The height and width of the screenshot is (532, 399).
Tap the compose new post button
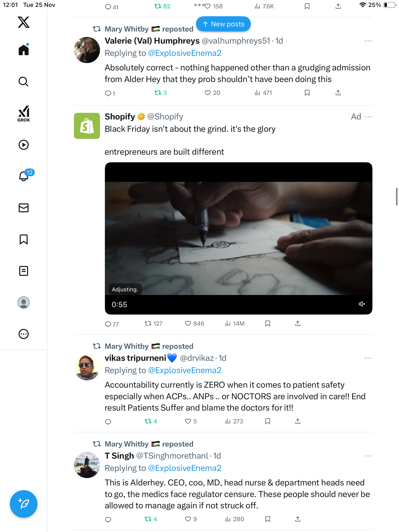pos(24,504)
